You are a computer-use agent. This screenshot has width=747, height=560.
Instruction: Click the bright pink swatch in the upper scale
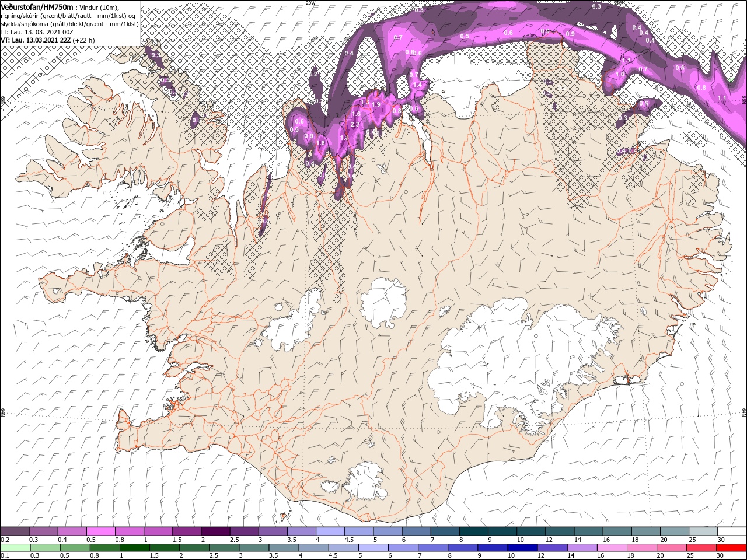[100, 531]
